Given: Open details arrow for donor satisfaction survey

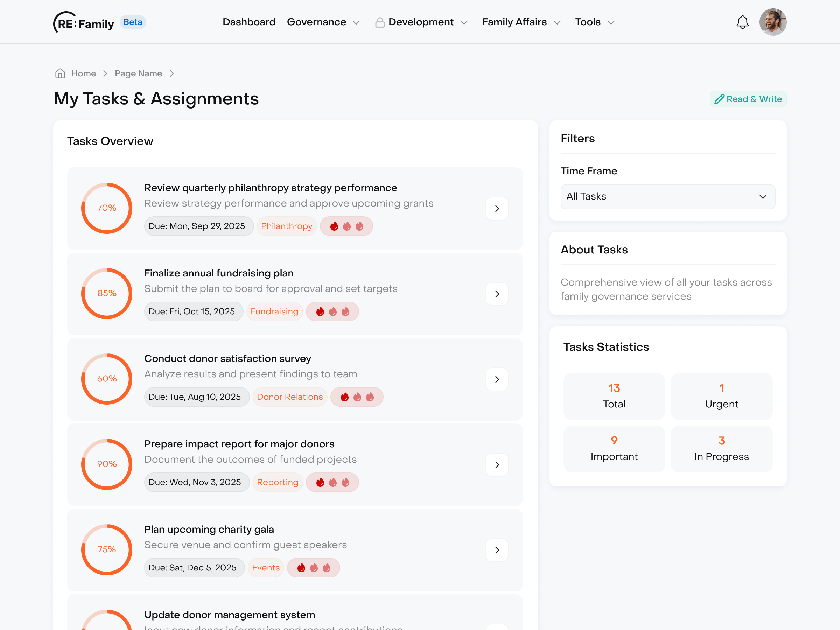Looking at the screenshot, I should pyautogui.click(x=497, y=379).
